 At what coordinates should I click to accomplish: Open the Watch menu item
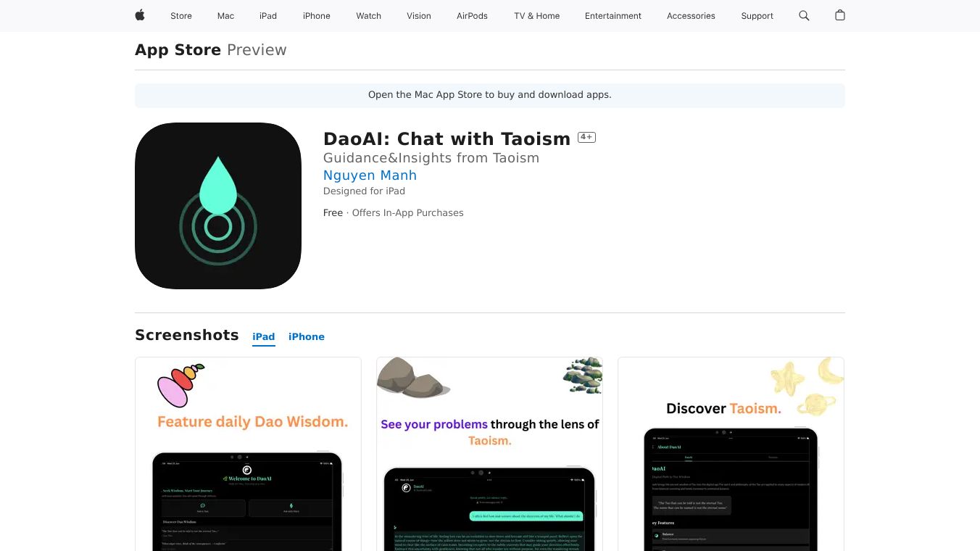369,16
